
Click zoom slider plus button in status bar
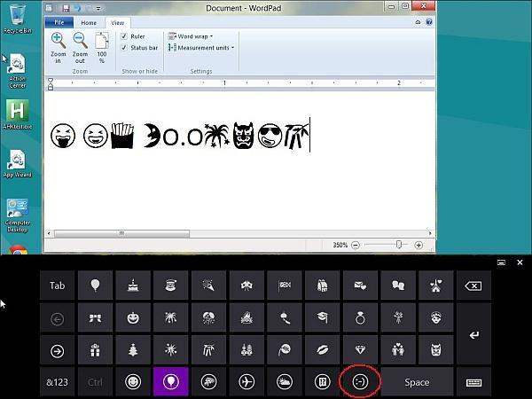click(x=419, y=245)
